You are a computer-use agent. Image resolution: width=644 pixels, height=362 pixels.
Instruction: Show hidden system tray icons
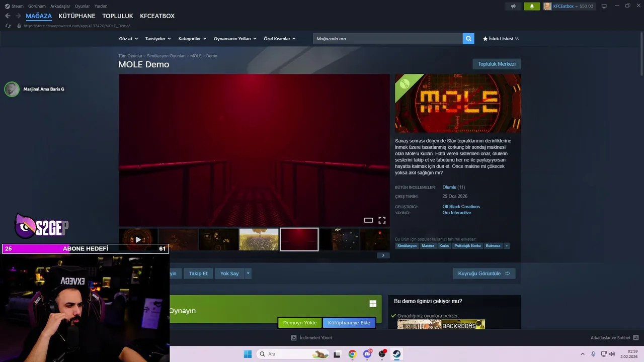pyautogui.click(x=583, y=354)
